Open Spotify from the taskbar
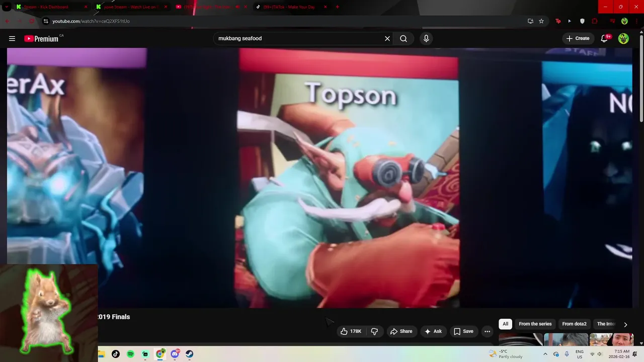Screen dimensions: 644x362 [x=130, y=354]
